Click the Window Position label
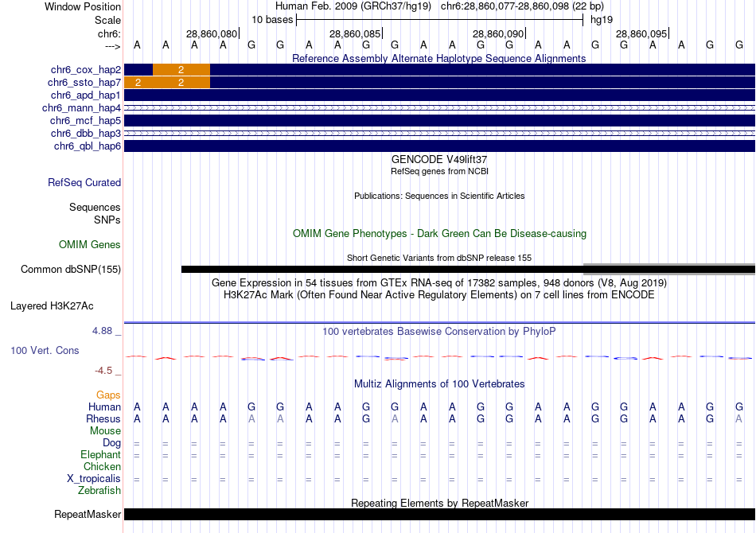This screenshot has height=533, width=756. [83, 6]
